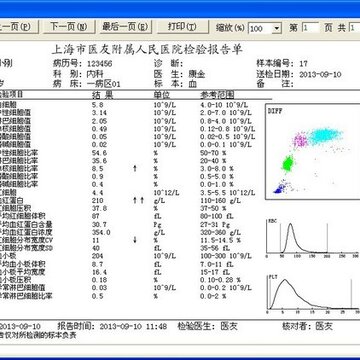Select the result value 0.18
The image size is (360, 360).
(99, 280)
